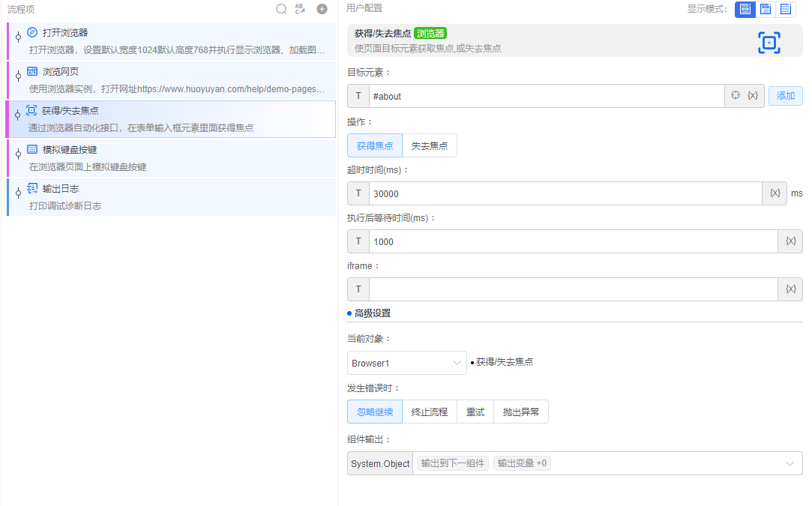812x506 pixels.
Task: Click the crosshair element picker beside target element field
Action: 736,96
